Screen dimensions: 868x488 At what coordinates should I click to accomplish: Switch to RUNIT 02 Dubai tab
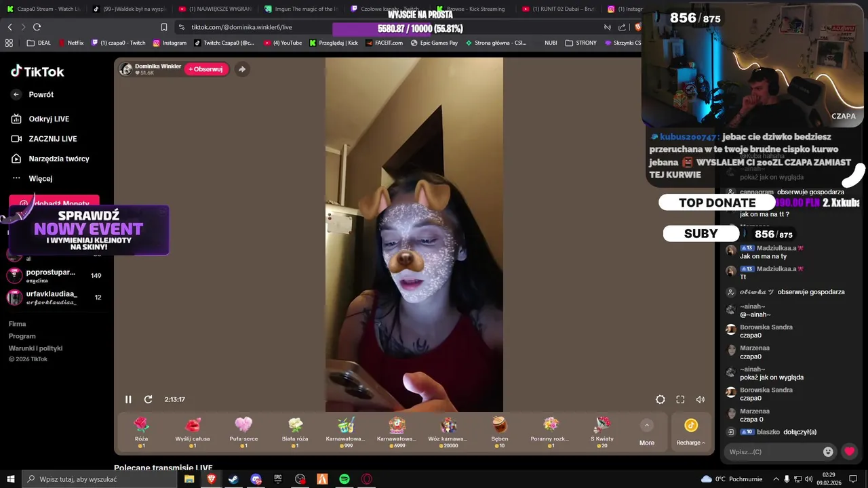pos(559,9)
